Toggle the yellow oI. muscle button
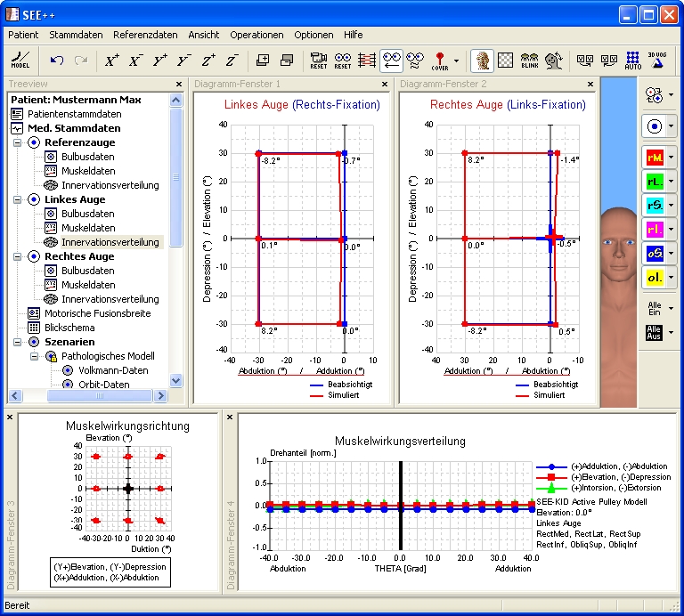The height and width of the screenshot is (616, 684). [x=653, y=278]
